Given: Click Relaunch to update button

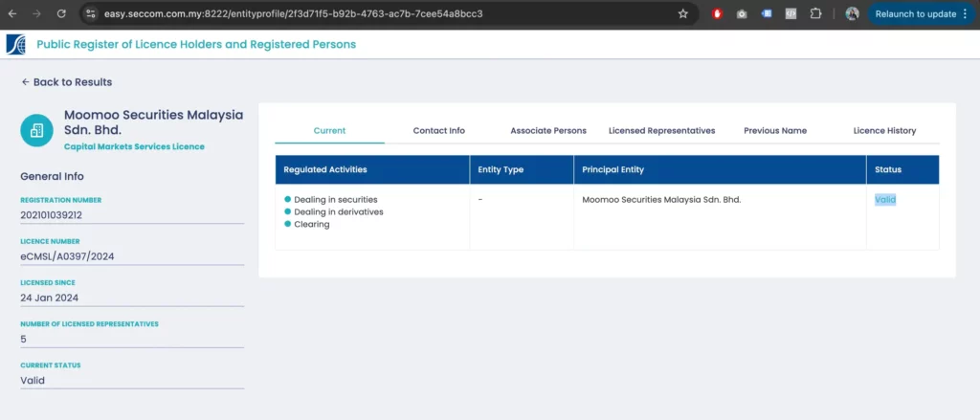Looking at the screenshot, I should pos(922,13).
